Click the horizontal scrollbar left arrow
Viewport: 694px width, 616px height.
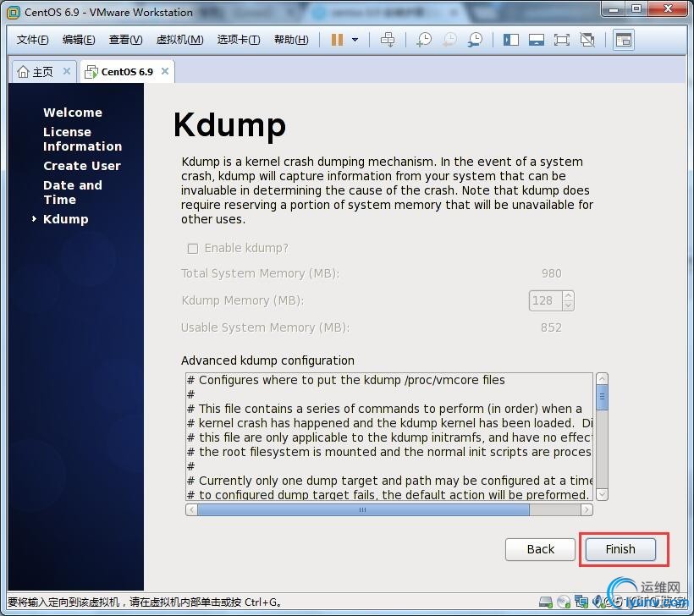(x=191, y=509)
